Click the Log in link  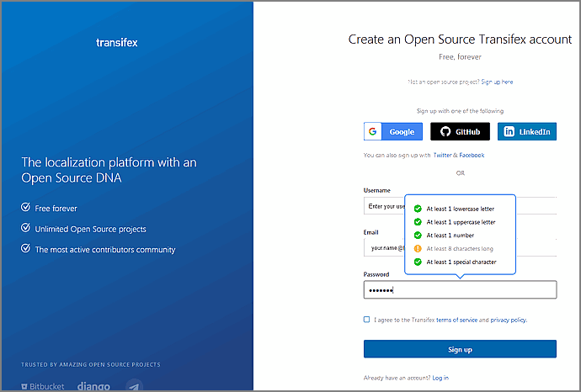(x=440, y=378)
